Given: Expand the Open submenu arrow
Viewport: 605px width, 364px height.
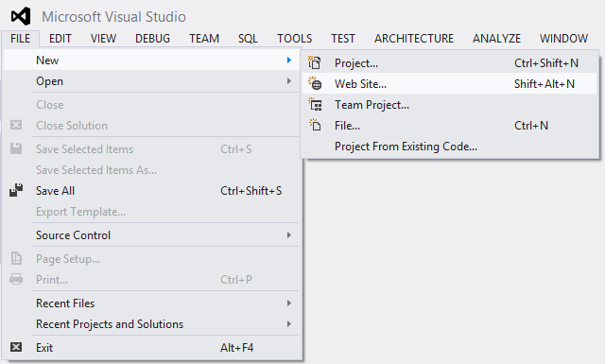Looking at the screenshot, I should coord(289,81).
